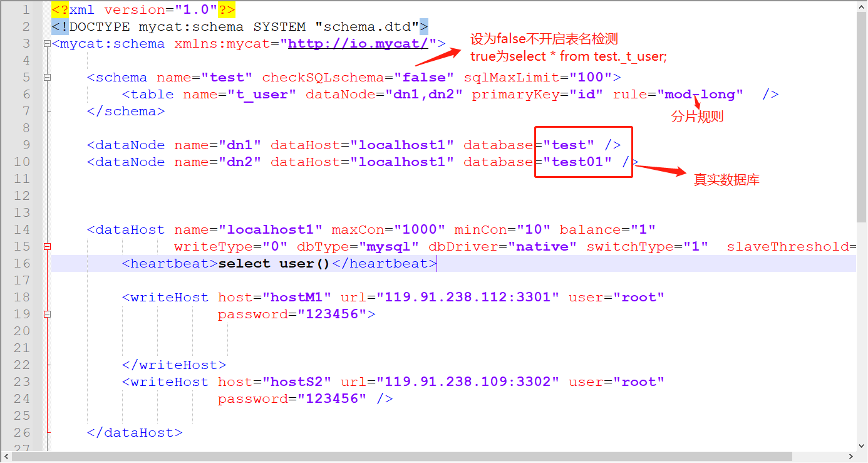Viewport: 868px width, 463px height.
Task: Click the "native" dbDriver value
Action: 542,247
